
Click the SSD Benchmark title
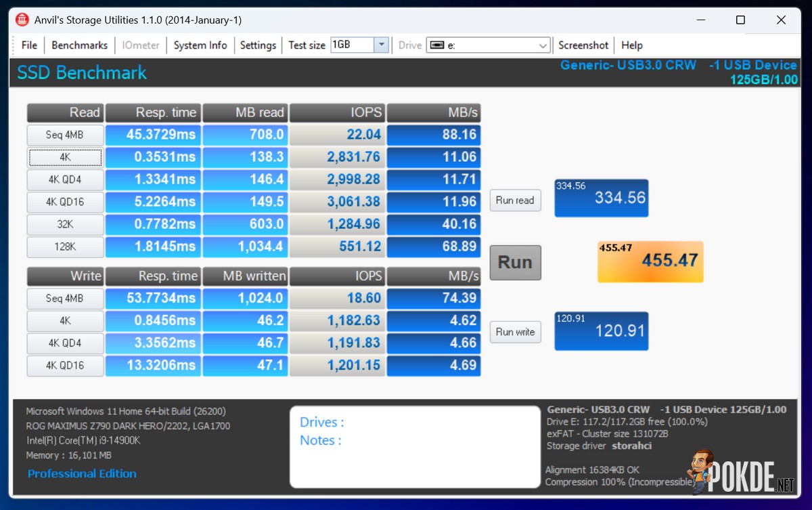point(82,73)
